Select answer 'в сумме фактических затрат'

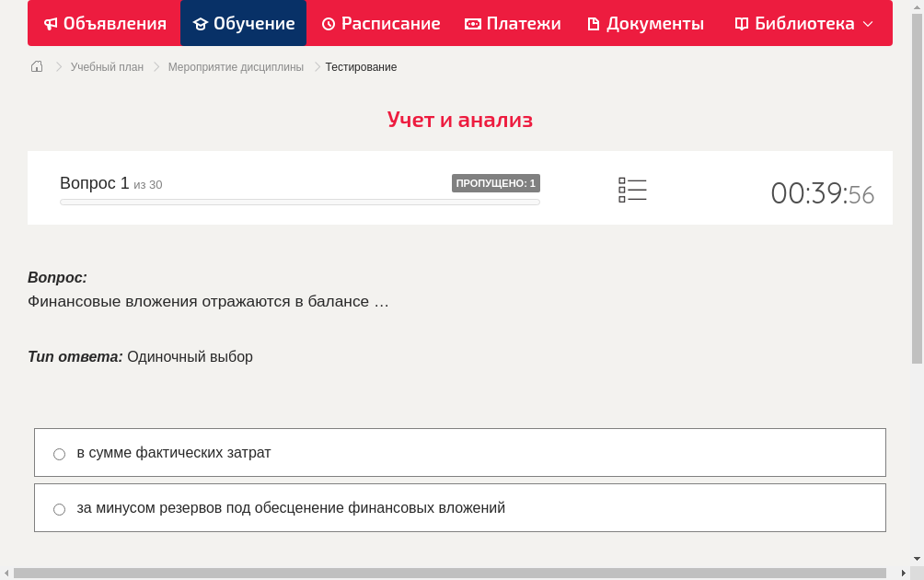(x=175, y=452)
